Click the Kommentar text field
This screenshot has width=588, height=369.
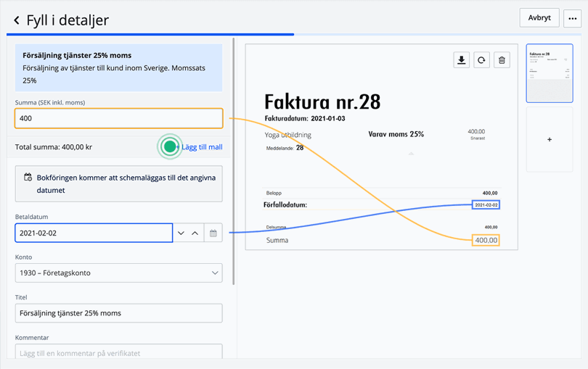(118, 352)
